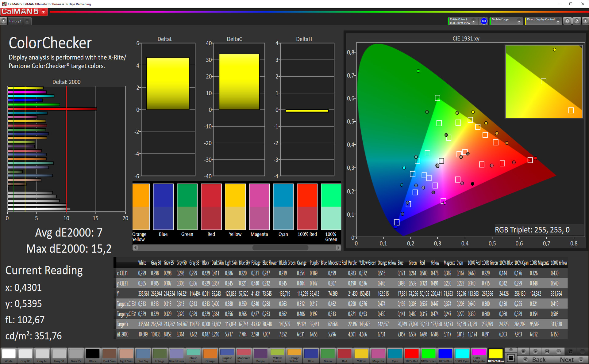Open the CalMAN 5 main menu
589x364 pixels.
[44, 12]
